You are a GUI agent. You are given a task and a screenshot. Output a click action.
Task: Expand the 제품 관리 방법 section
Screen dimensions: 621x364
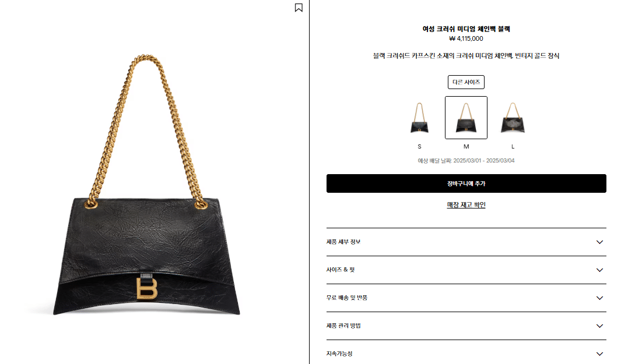pyautogui.click(x=466, y=326)
